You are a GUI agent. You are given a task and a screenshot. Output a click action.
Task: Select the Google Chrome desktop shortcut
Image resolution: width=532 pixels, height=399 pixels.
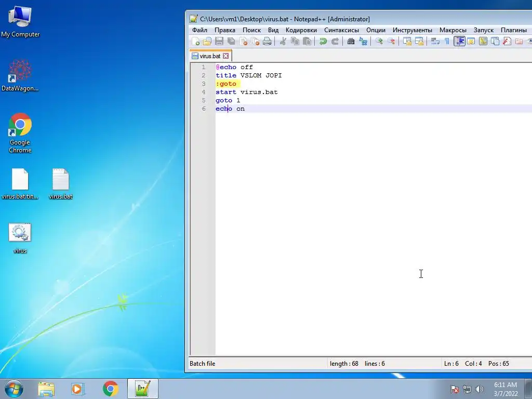(20, 134)
